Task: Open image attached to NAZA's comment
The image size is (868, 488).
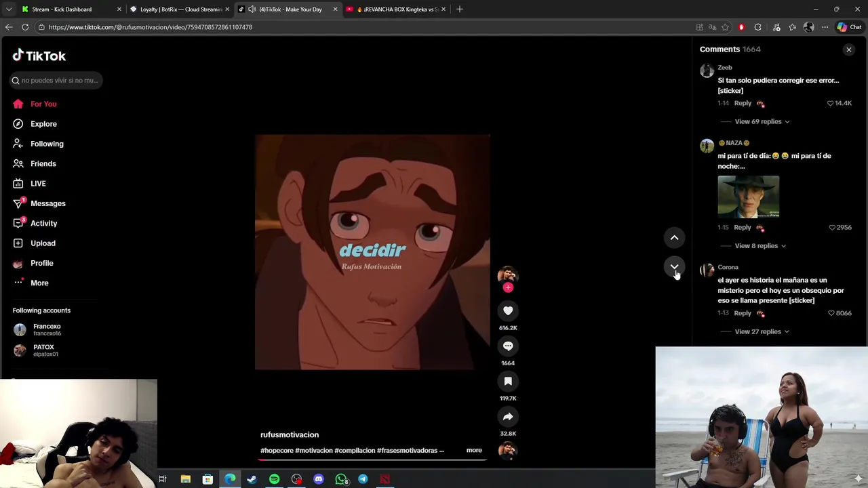Action: coord(749,197)
